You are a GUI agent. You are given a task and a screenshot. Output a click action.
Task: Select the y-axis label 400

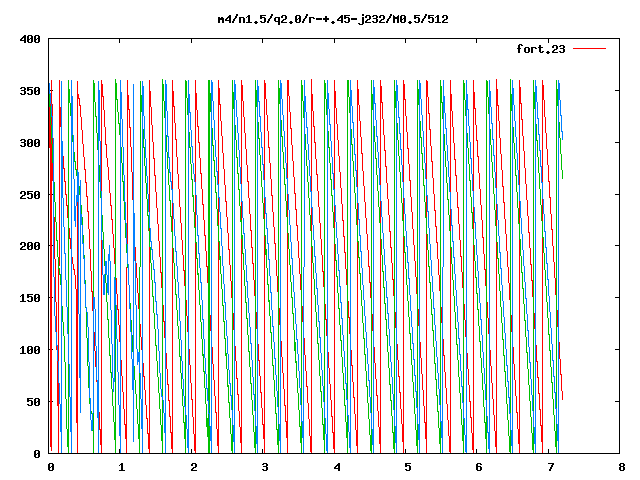30,39
